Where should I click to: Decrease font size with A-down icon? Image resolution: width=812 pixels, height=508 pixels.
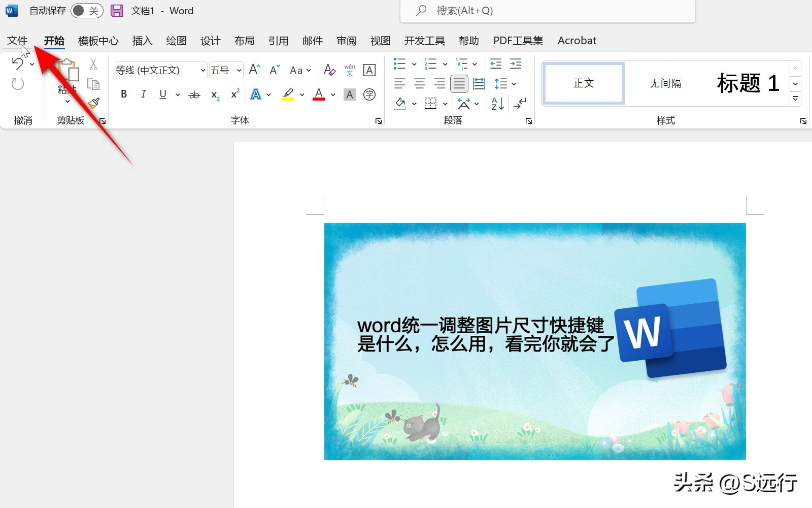coord(275,70)
